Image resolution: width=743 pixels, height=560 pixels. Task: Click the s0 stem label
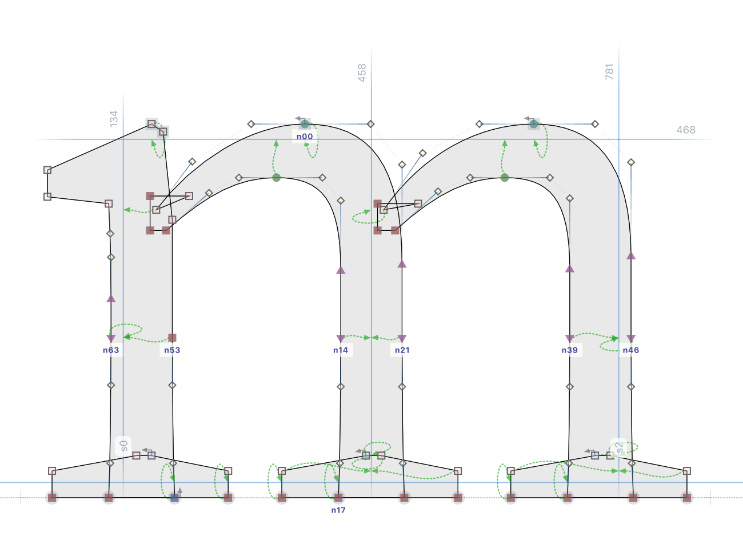[123, 446]
